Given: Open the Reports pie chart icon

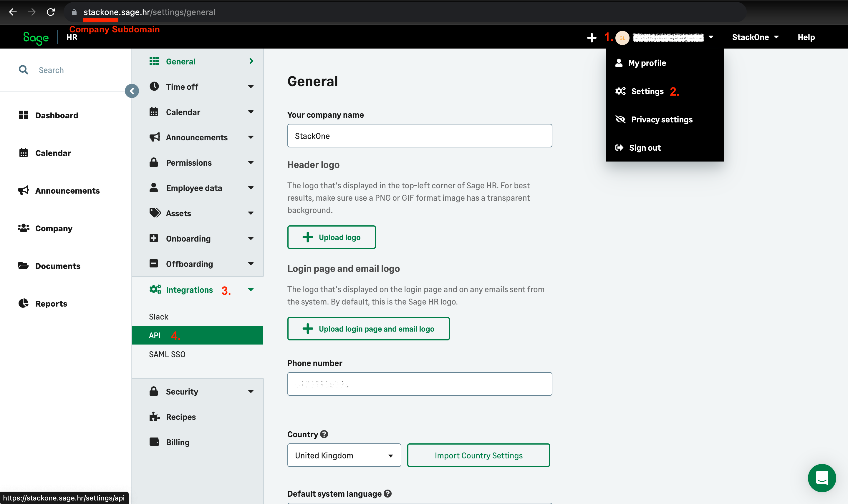Looking at the screenshot, I should coord(24,303).
